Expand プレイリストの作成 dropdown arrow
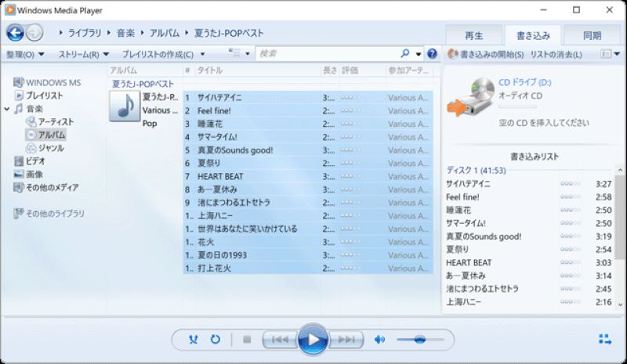Viewport: 627px width, 364px height. (202, 54)
